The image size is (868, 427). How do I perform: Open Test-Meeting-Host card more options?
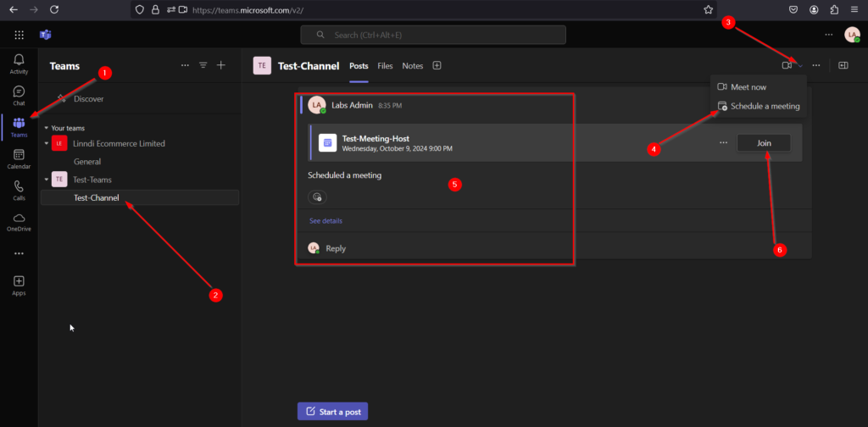724,142
